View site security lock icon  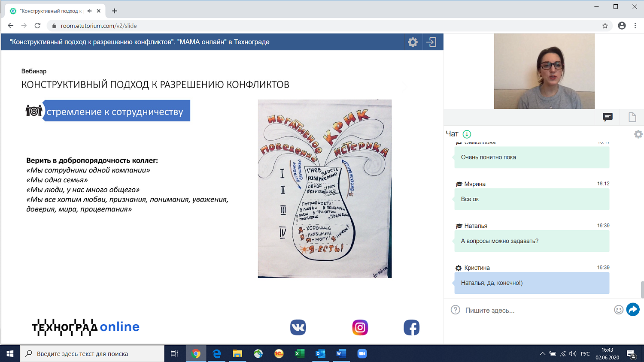pyautogui.click(x=54, y=26)
